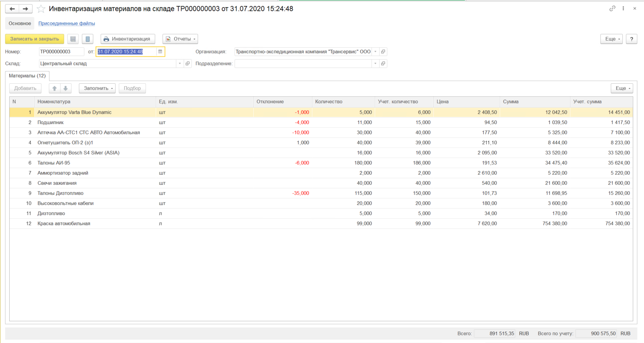The width and height of the screenshot is (644, 343).
Task: Click Записать и закрыть button
Action: 35,39
